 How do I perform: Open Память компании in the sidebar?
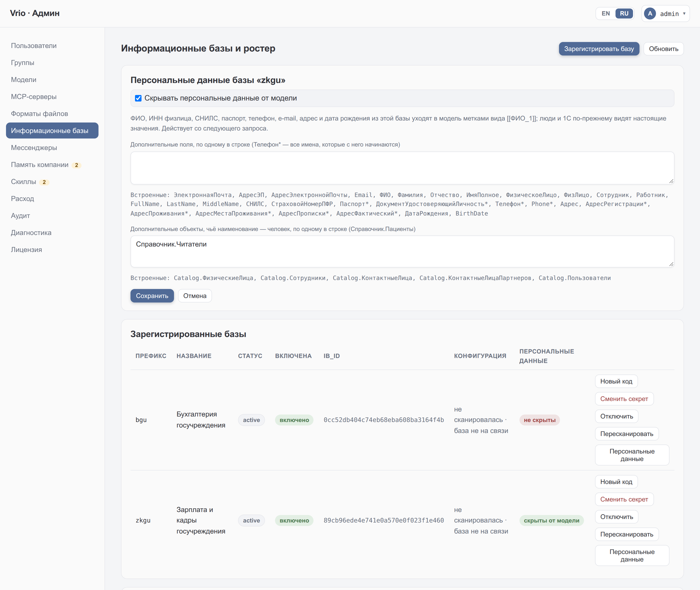pyautogui.click(x=52, y=164)
